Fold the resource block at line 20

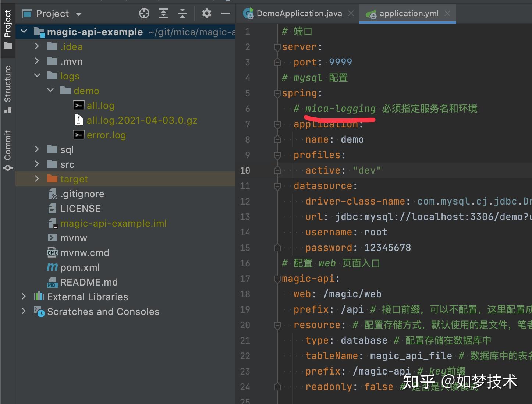(277, 325)
